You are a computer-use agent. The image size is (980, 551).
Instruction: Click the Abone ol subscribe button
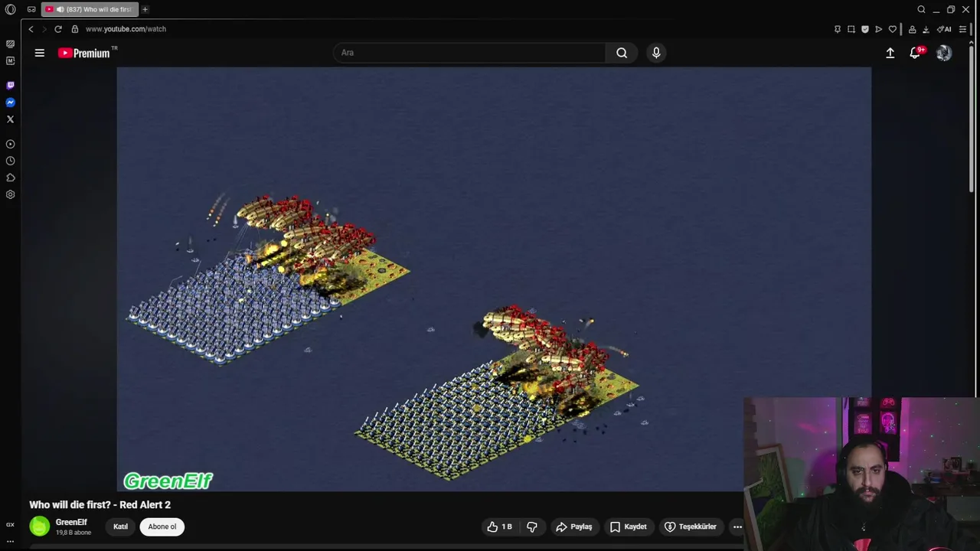point(162,527)
